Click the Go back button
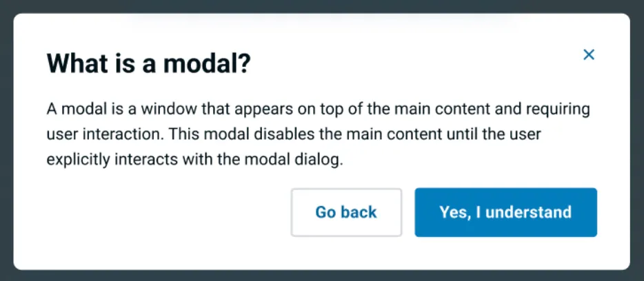The width and height of the screenshot is (644, 281). click(x=346, y=212)
